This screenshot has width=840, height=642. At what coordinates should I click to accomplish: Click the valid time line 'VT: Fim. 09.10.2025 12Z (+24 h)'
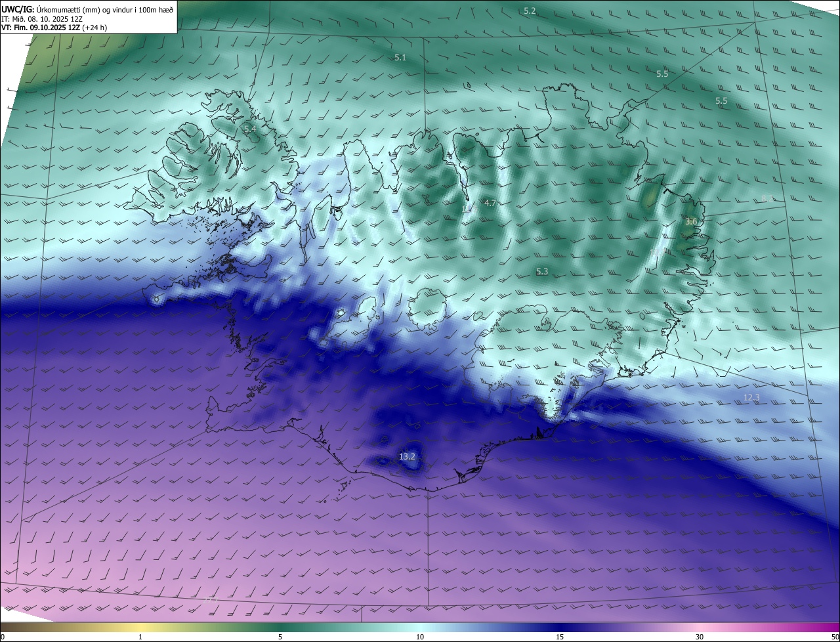coord(54,28)
